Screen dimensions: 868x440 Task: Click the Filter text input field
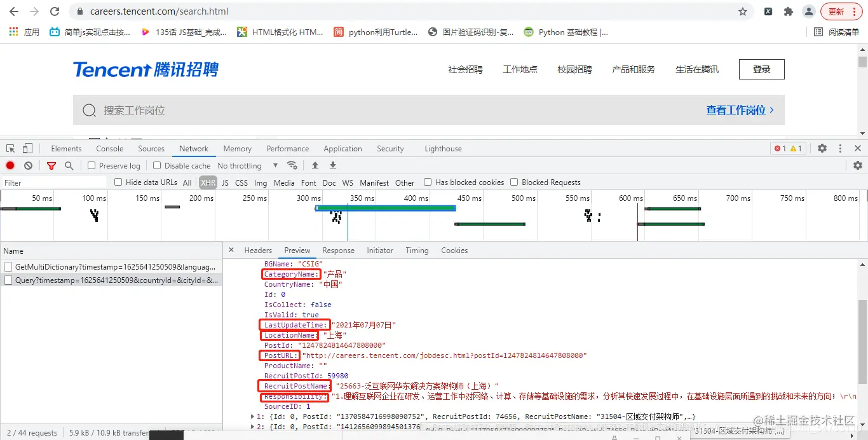pos(54,182)
